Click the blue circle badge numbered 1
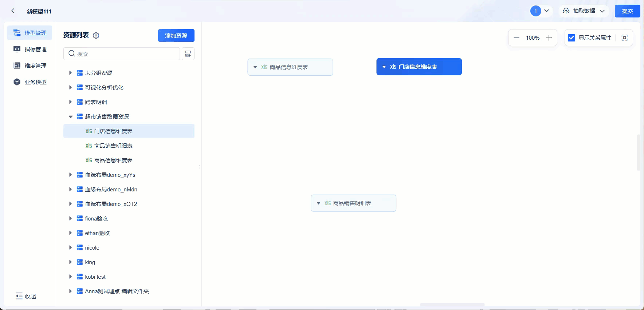The width and height of the screenshot is (644, 310). [535, 11]
